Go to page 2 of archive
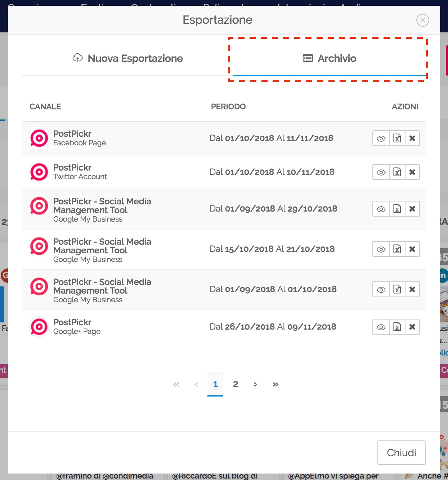The width and height of the screenshot is (448, 480). tap(236, 384)
